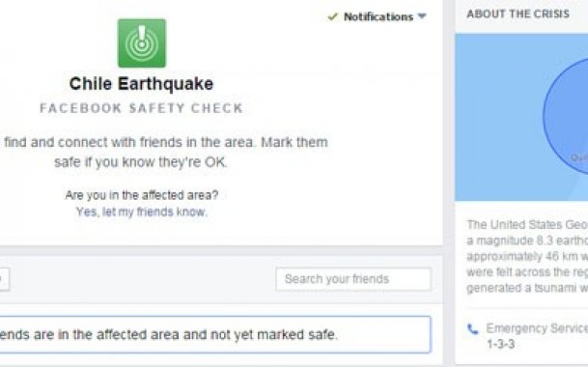Focus the 'Search your friends' field
This screenshot has height=367, width=588.
(x=353, y=279)
